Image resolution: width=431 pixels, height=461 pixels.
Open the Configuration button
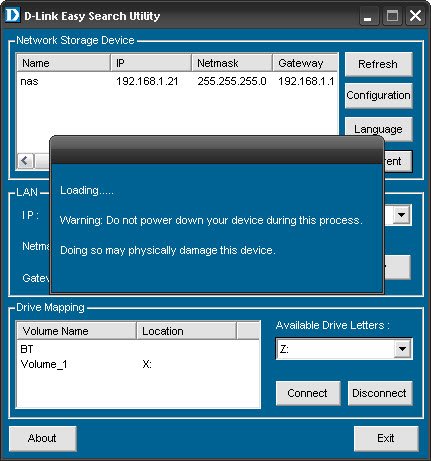(x=378, y=96)
